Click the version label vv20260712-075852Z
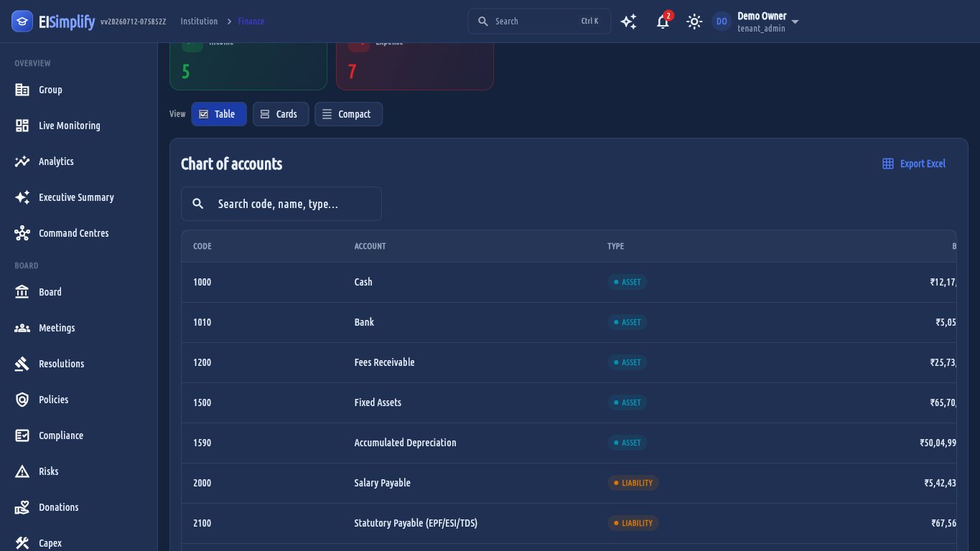The height and width of the screenshot is (551, 980). click(134, 22)
